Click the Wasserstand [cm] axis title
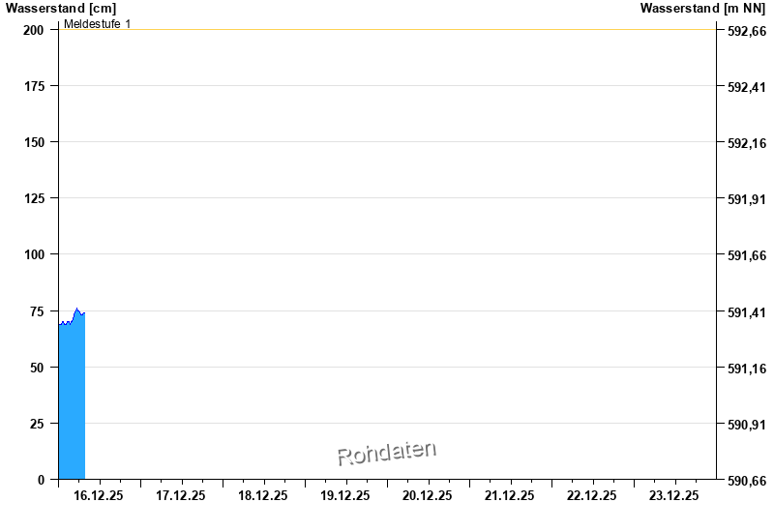 pos(60,9)
